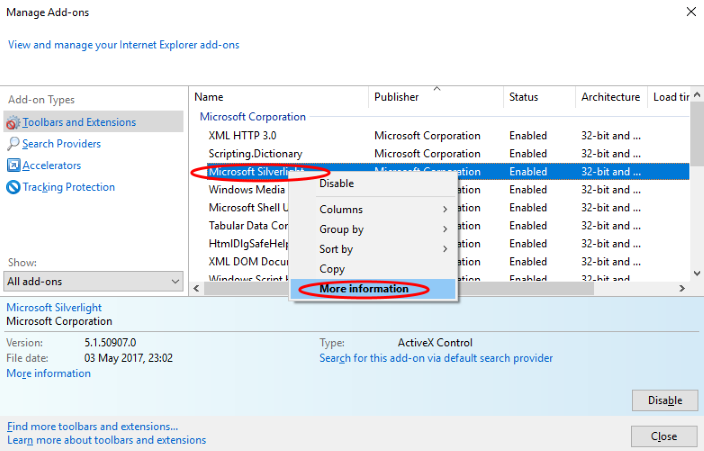Click the Accelerators icon
Image resolution: width=704 pixels, height=451 pixels.
pos(13,165)
